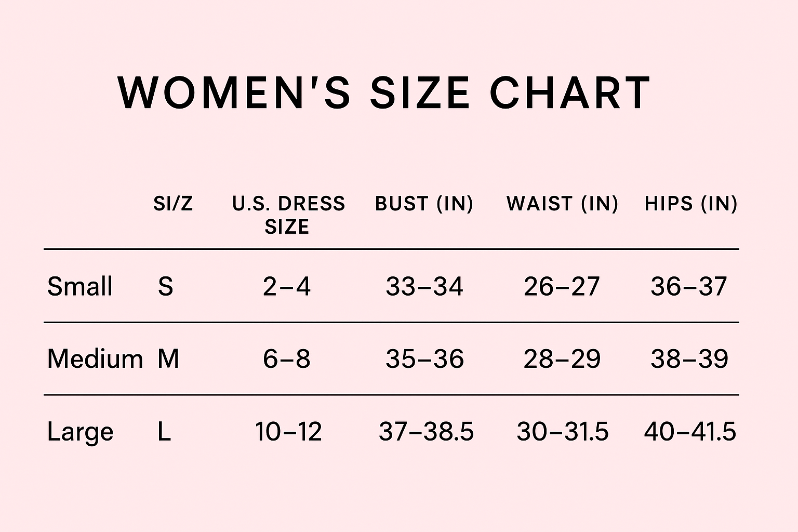This screenshot has height=532, width=798.
Task: Select the Large bust value 37–38.5
Action: 426,431
